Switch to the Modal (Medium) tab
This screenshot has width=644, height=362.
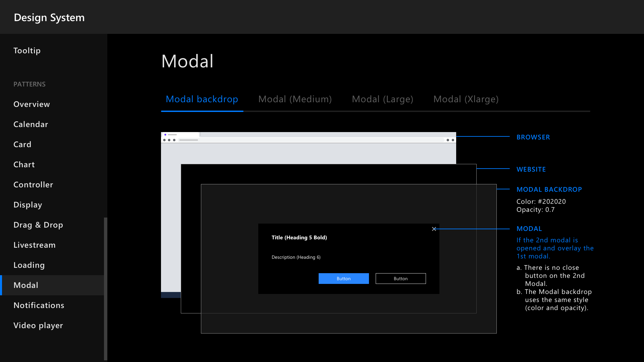295,99
